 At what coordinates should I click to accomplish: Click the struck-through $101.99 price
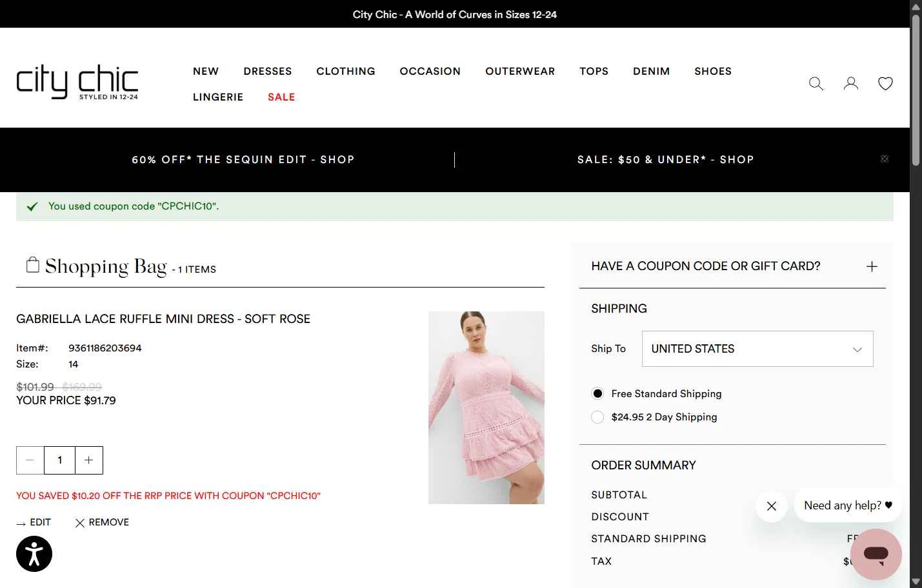[x=35, y=387]
